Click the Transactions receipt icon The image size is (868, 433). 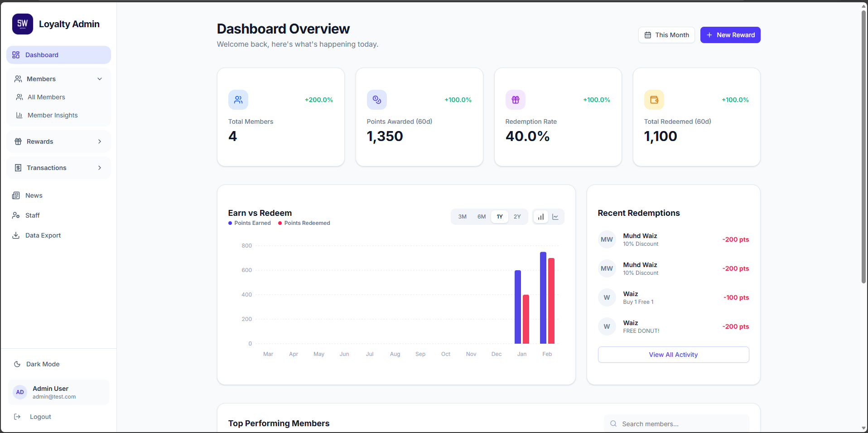18,167
